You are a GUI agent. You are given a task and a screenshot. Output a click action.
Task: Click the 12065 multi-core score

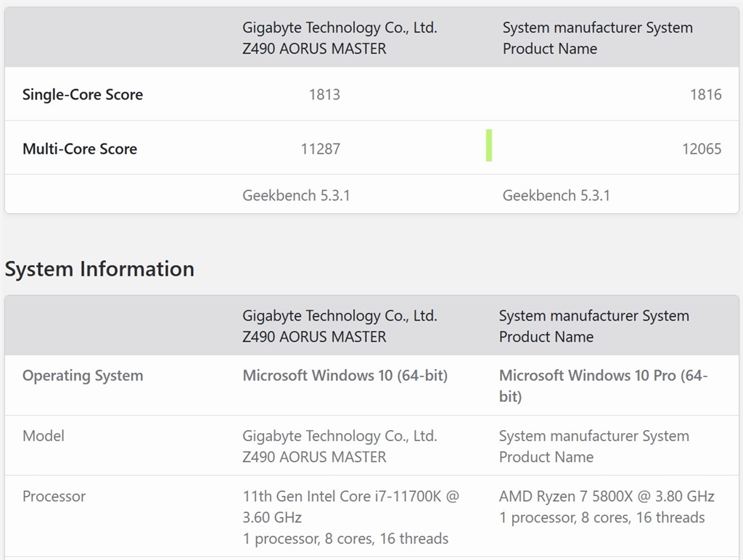click(x=702, y=149)
